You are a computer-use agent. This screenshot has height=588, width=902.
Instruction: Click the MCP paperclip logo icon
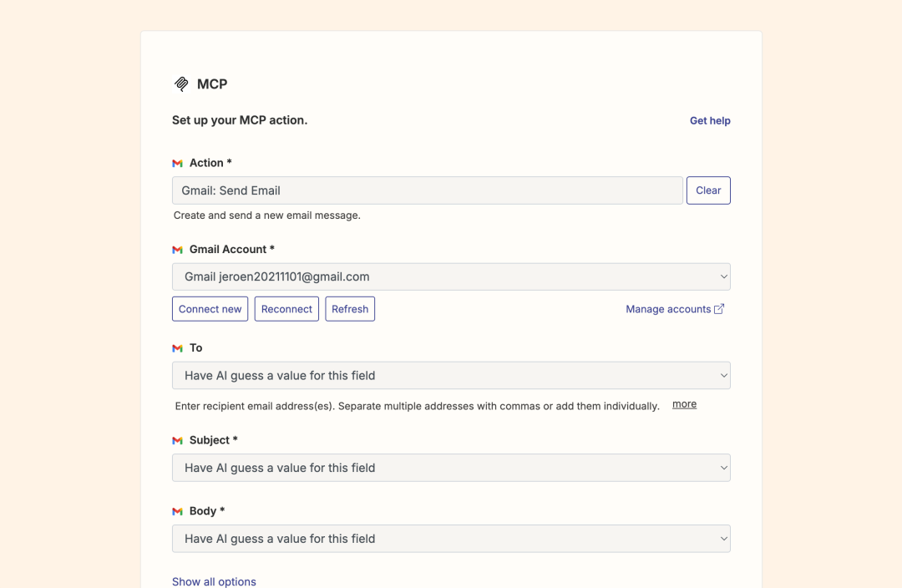click(x=180, y=84)
